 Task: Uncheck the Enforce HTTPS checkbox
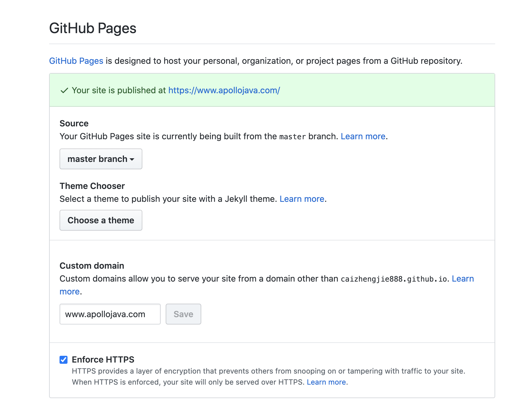[x=64, y=360]
